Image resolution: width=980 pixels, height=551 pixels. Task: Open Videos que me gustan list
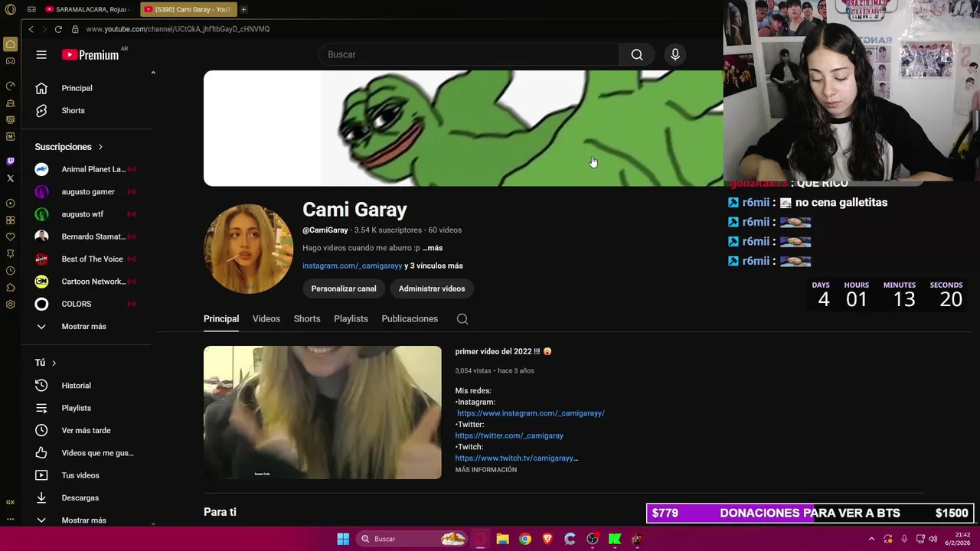coord(86,453)
